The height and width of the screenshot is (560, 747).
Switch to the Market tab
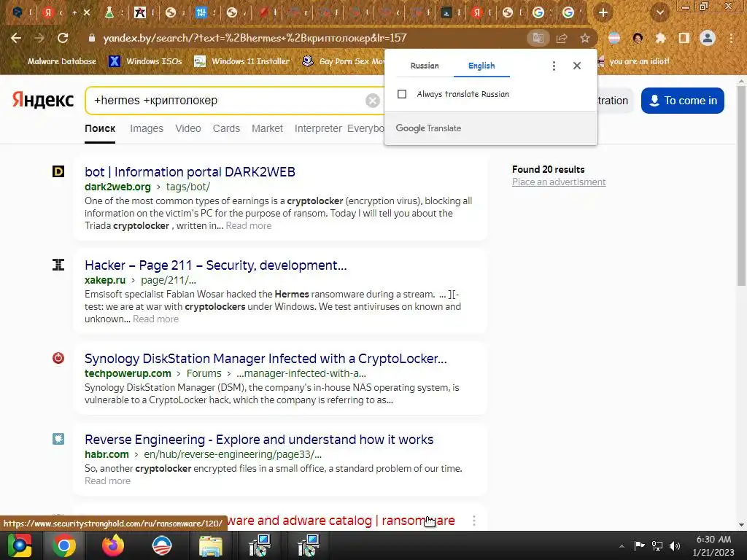(267, 128)
